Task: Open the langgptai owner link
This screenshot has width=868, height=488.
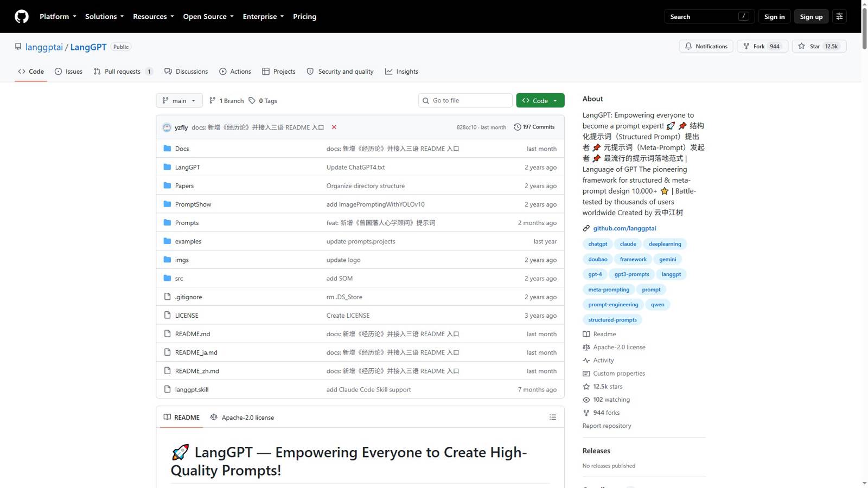Action: tap(44, 47)
